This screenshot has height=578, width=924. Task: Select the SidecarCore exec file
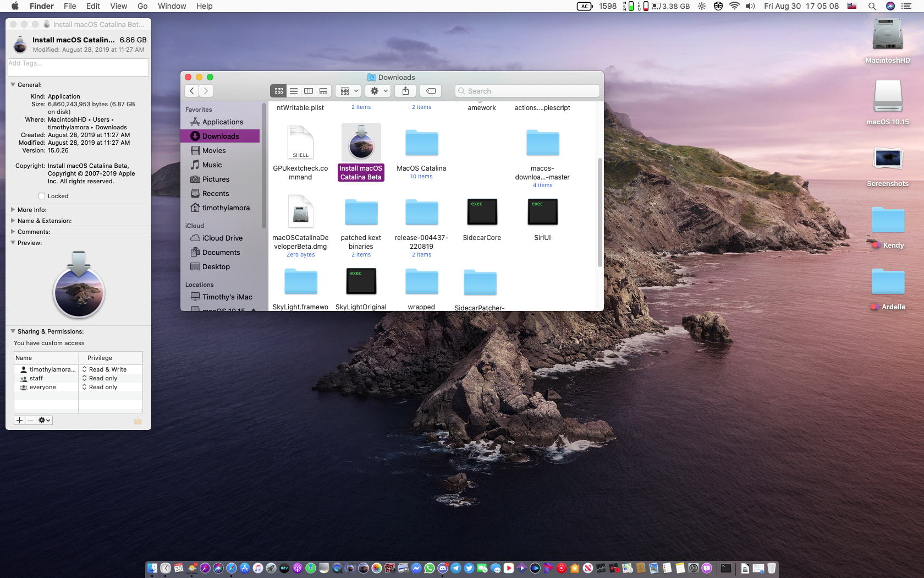[x=482, y=212]
